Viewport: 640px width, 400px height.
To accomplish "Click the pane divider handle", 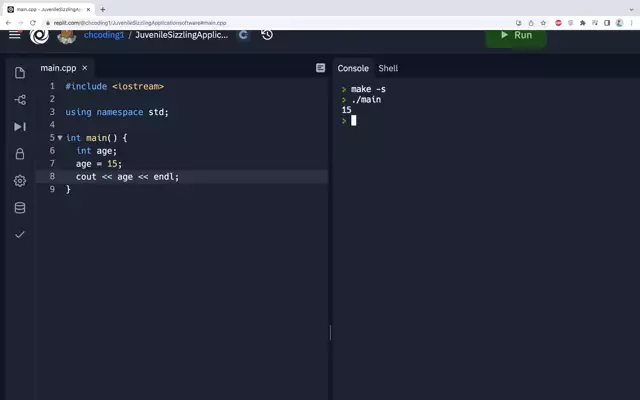I will pos(330,333).
